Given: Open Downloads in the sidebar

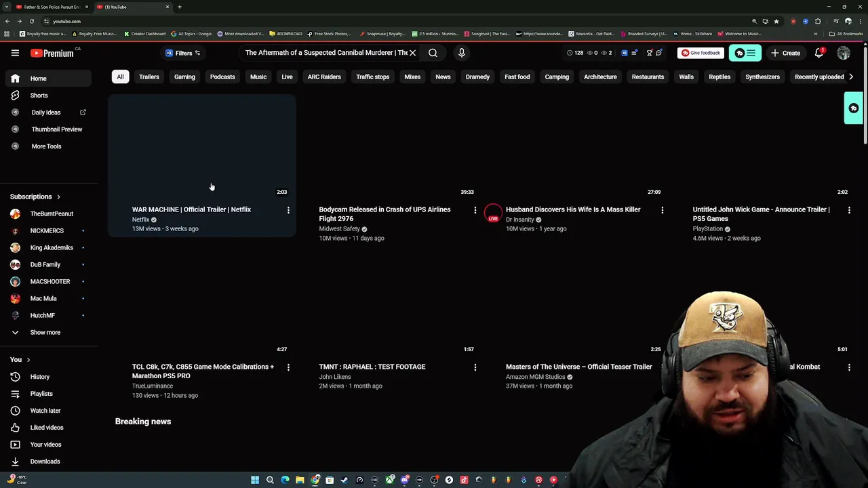Looking at the screenshot, I should [x=49, y=462].
